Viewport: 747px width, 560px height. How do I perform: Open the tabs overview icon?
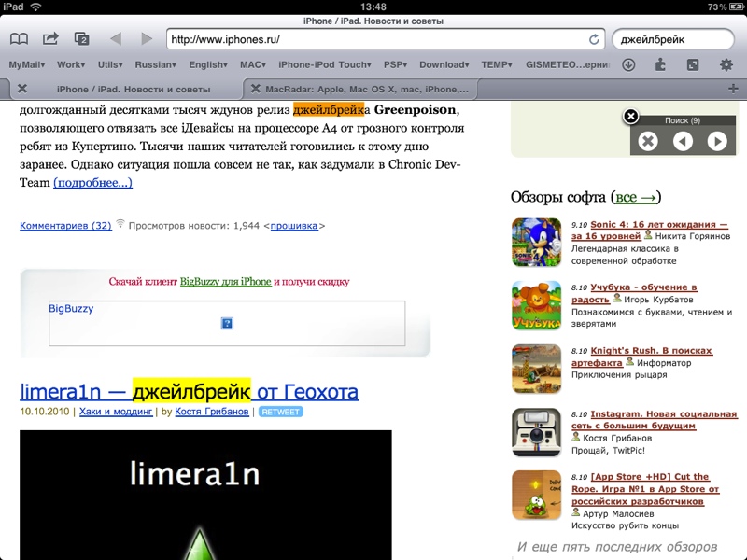[x=82, y=38]
